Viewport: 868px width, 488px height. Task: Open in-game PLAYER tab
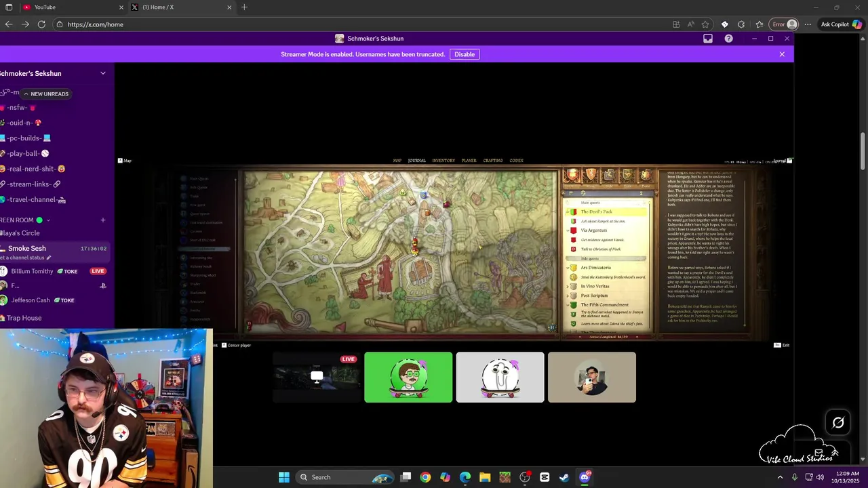469,161
